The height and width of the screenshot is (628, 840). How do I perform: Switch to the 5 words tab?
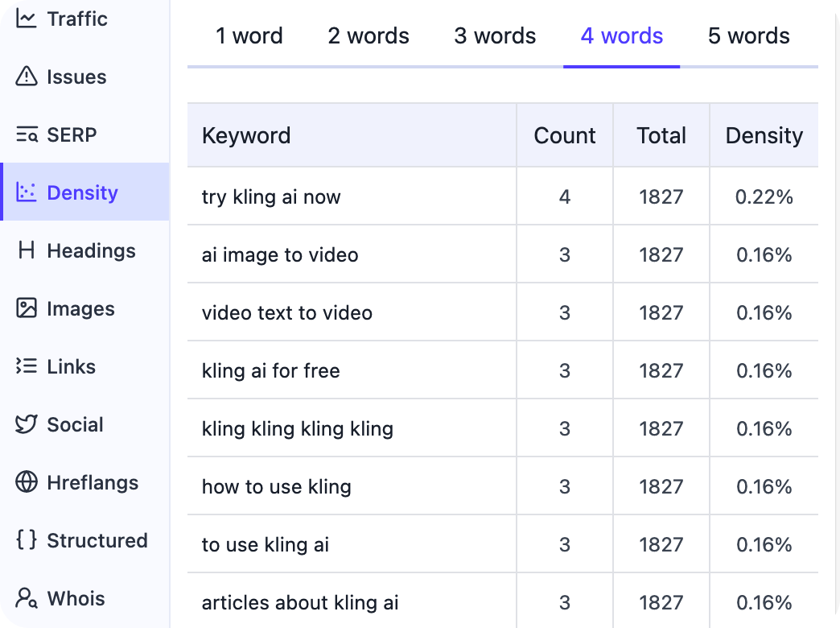point(748,36)
